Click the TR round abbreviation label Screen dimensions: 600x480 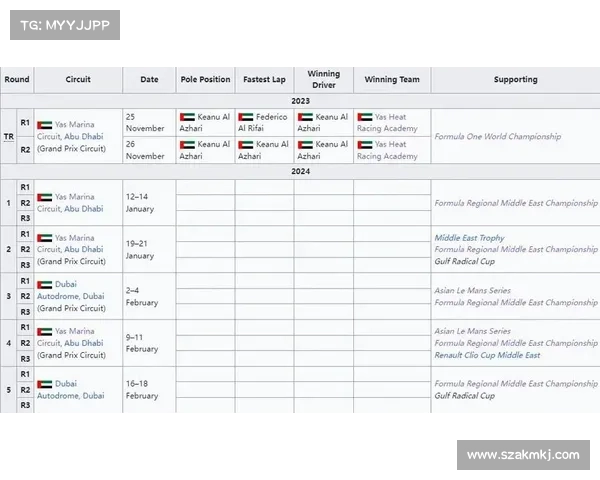9,136
